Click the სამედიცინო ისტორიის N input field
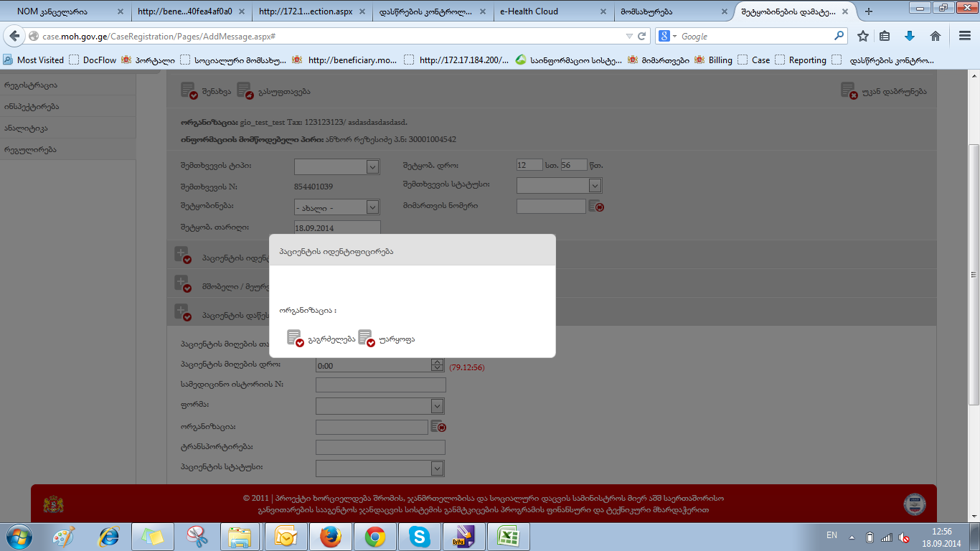Image resolution: width=980 pixels, height=551 pixels. pos(380,385)
